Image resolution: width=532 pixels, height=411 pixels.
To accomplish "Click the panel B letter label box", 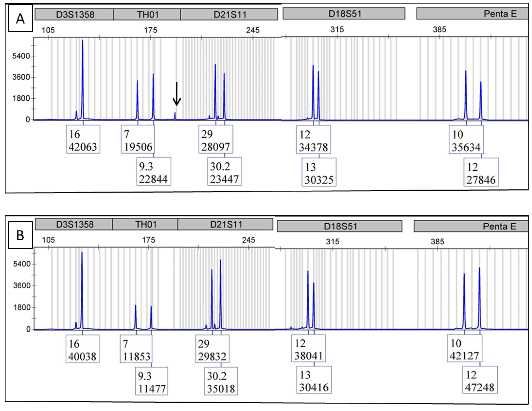I will coord(20,235).
